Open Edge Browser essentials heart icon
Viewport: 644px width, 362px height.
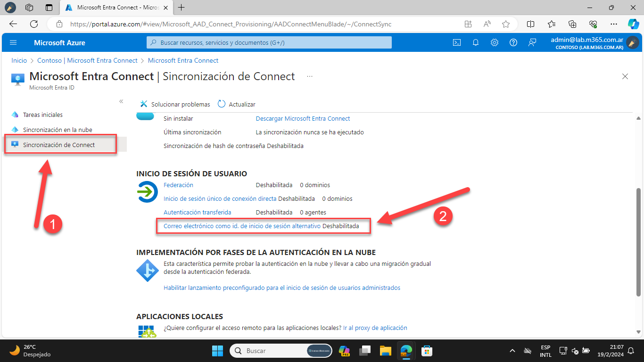(593, 24)
